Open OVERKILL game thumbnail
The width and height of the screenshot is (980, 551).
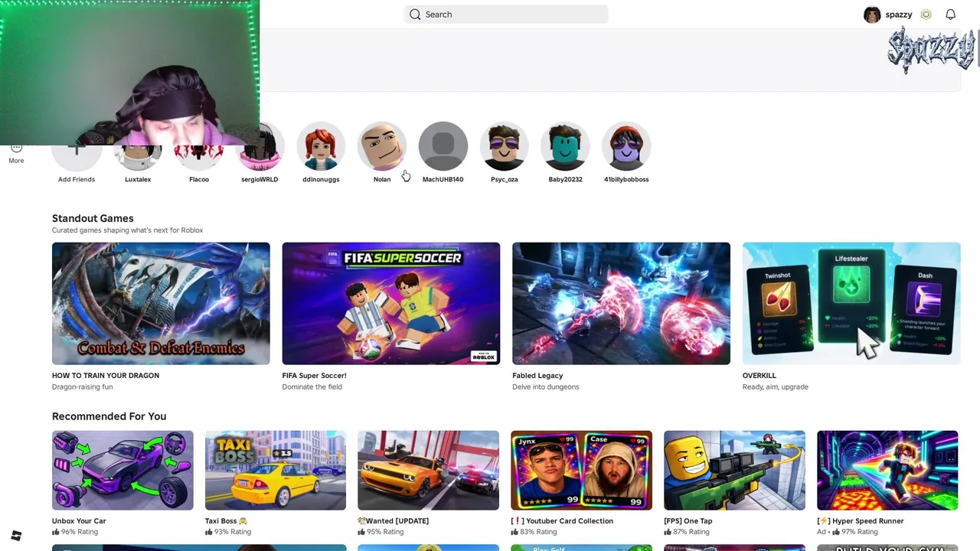tap(851, 303)
